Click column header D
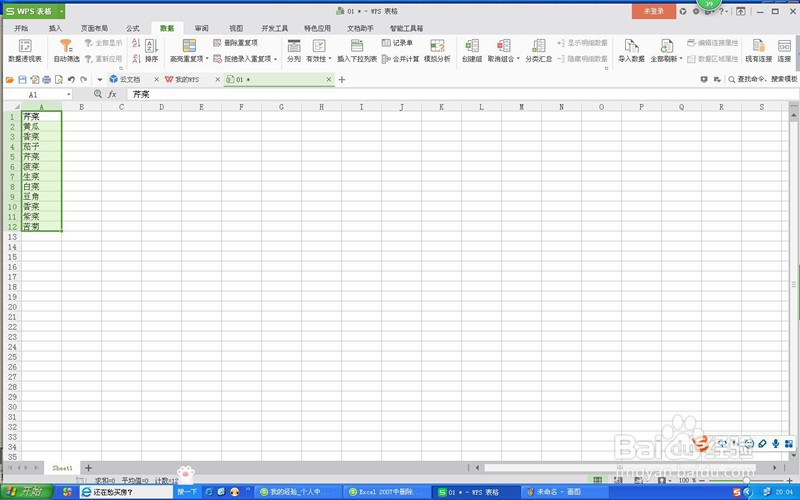The height and width of the screenshot is (500, 800). [x=161, y=107]
